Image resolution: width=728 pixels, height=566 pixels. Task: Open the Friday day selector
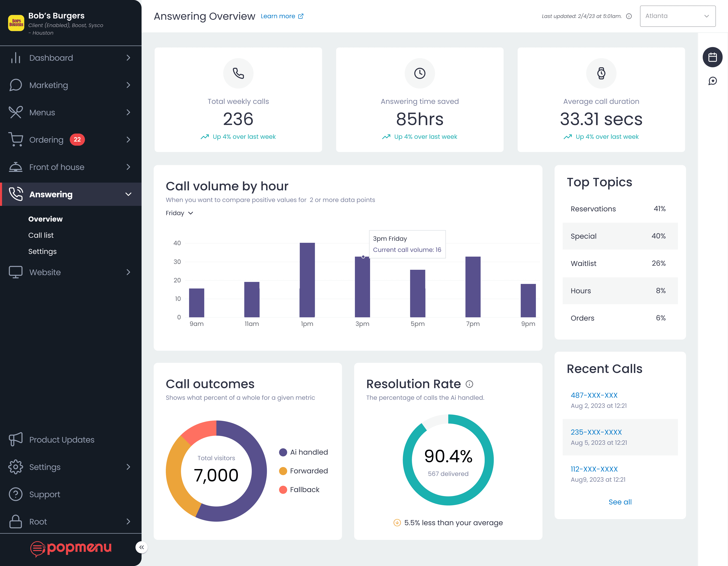[x=179, y=213]
